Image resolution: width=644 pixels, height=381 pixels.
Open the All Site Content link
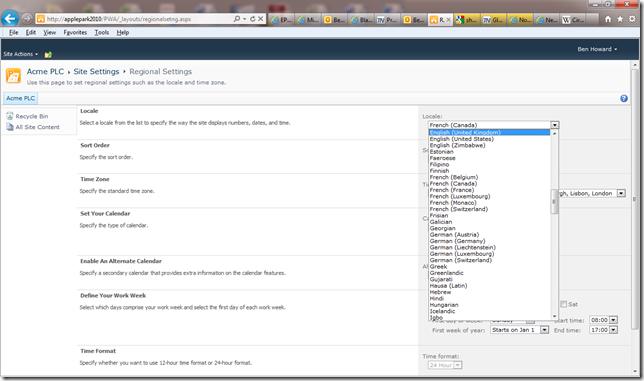(37, 127)
